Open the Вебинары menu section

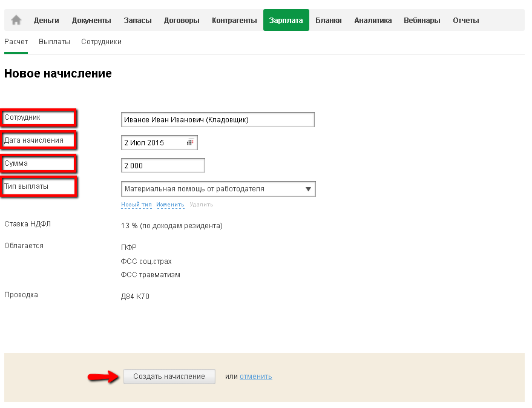(x=422, y=21)
